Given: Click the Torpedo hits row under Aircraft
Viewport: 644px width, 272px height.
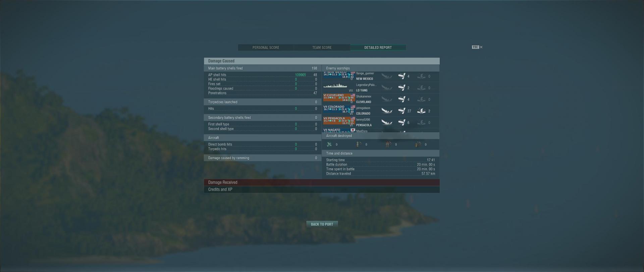Looking at the screenshot, I should 262,149.
